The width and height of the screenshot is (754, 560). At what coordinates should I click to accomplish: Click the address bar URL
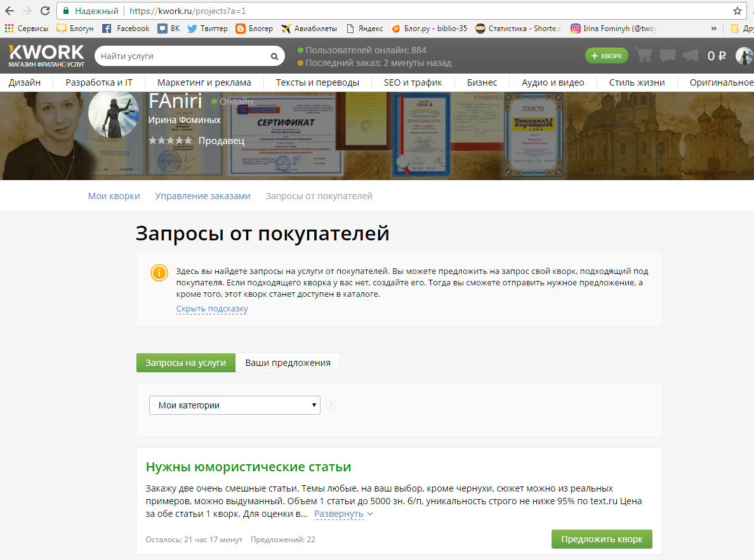pyautogui.click(x=187, y=11)
